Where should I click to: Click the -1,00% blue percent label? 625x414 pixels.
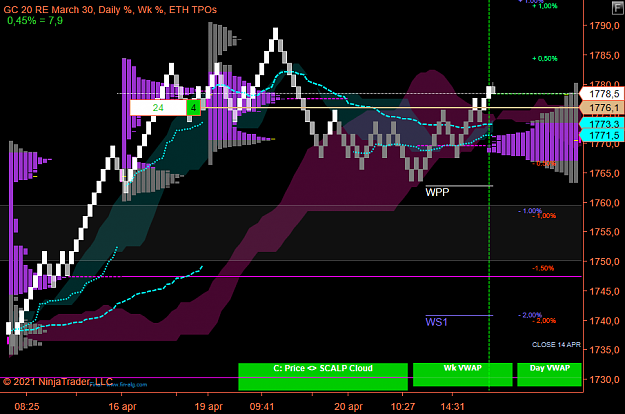(x=530, y=211)
